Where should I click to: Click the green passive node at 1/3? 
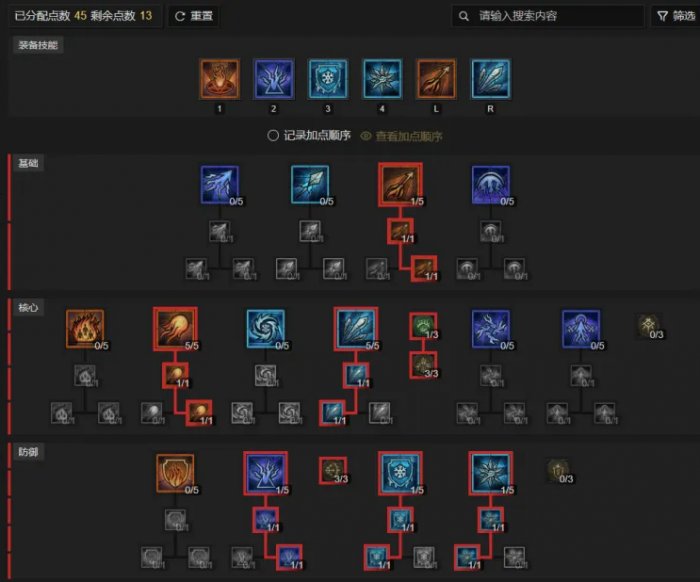click(423, 325)
